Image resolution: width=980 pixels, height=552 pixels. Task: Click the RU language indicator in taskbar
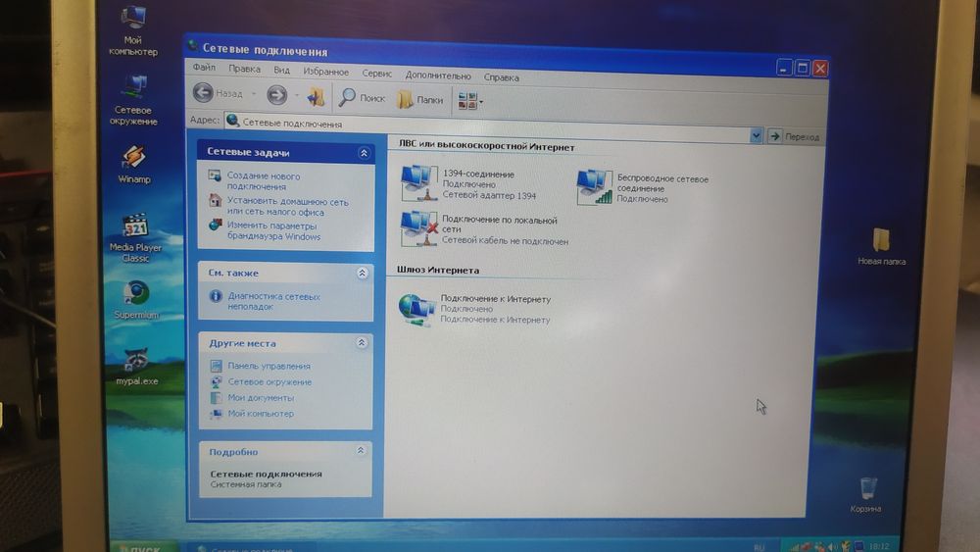[759, 547]
